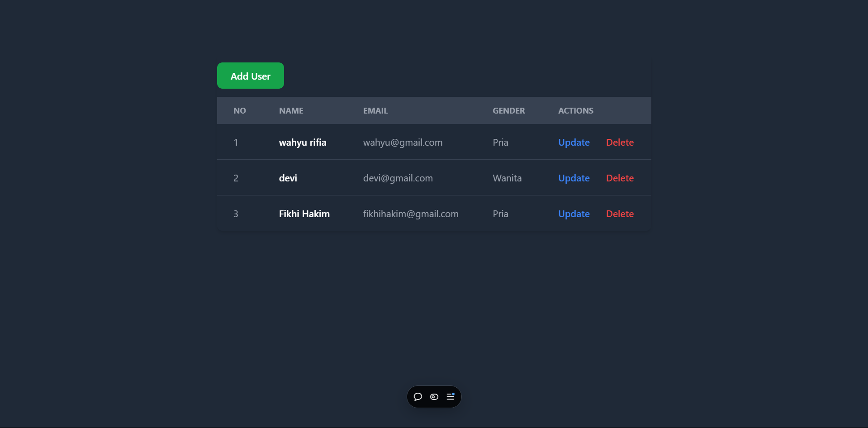Click the Wanita gender cell
The width and height of the screenshot is (868, 428).
click(x=507, y=178)
